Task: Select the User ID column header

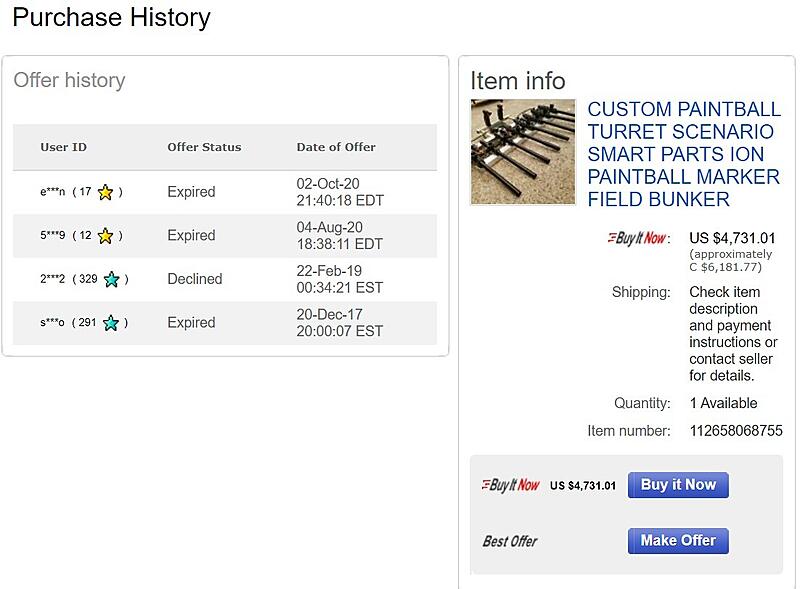Action: coord(64,147)
